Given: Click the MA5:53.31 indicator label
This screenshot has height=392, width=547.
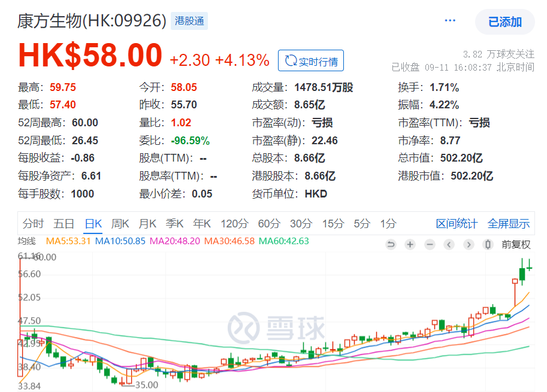Looking at the screenshot, I should [x=68, y=241].
